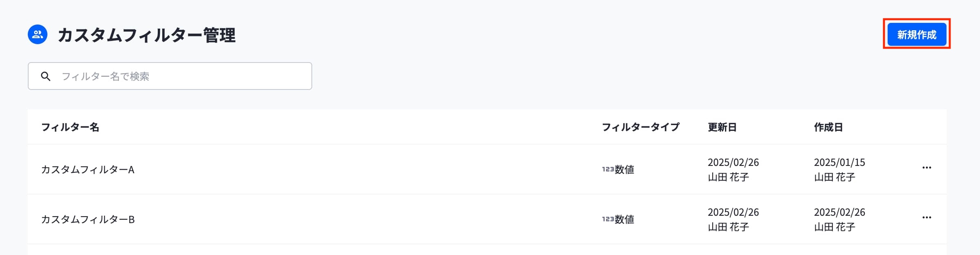Viewport: 980px width, 255px height.
Task: Click the 作成日 column header
Action: (828, 127)
